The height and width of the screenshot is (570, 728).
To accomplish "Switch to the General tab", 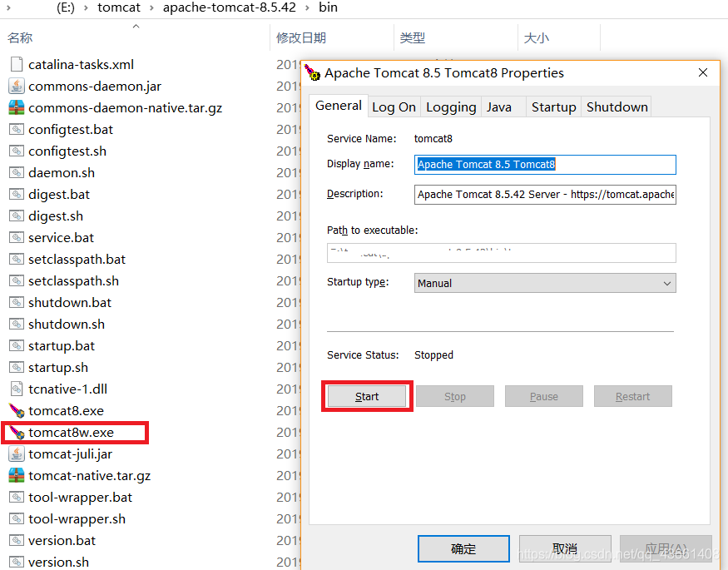I will pos(339,106).
